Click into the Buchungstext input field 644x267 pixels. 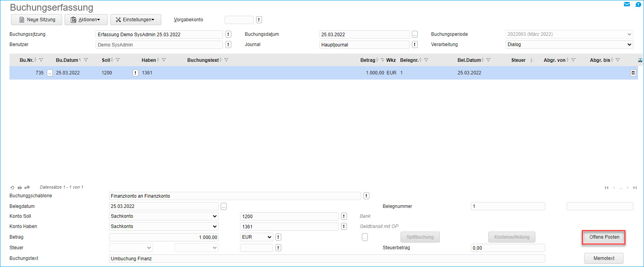pyautogui.click(x=327, y=259)
